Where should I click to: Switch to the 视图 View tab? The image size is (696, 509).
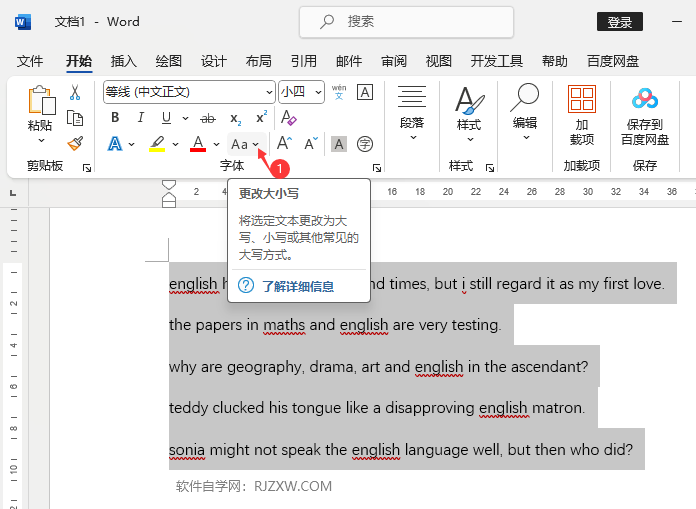tap(439, 61)
